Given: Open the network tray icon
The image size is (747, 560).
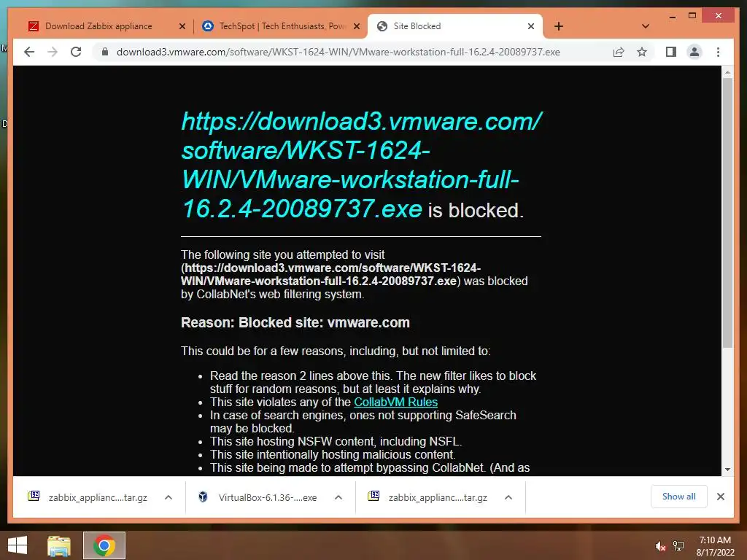Looking at the screenshot, I should coord(678,546).
